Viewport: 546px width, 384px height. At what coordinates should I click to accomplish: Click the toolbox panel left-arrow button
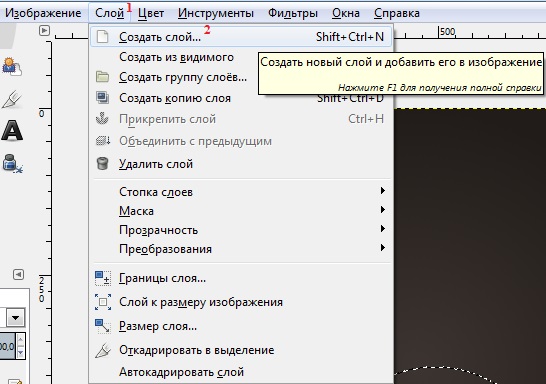coord(18,275)
